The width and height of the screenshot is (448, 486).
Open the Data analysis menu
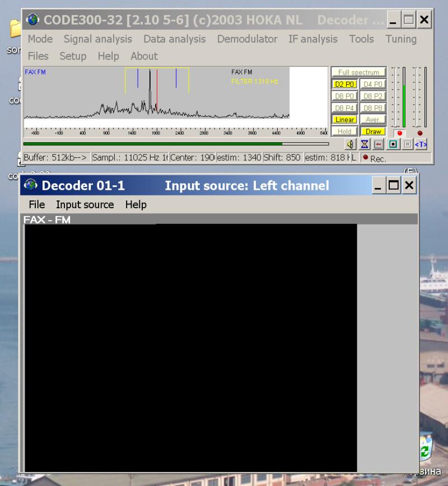click(x=175, y=39)
